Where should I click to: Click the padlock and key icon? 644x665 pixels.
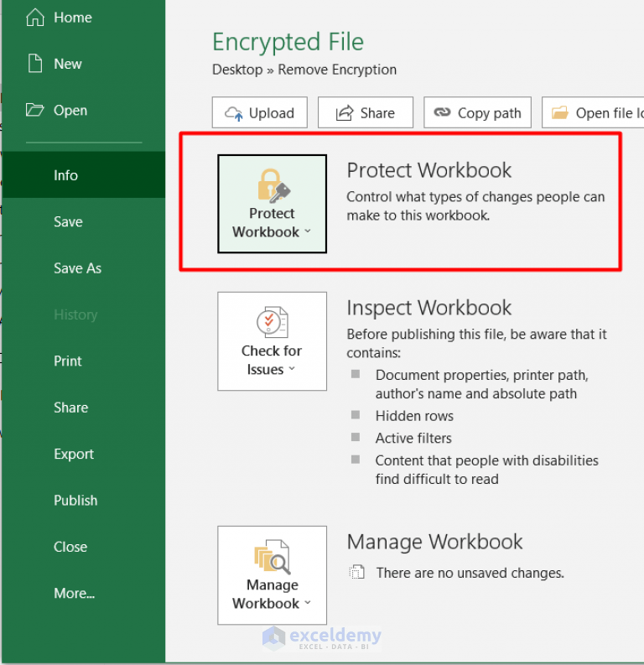click(273, 185)
